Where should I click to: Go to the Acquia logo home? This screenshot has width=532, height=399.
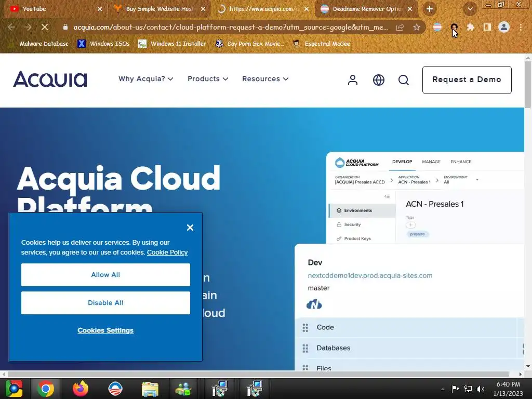click(50, 79)
